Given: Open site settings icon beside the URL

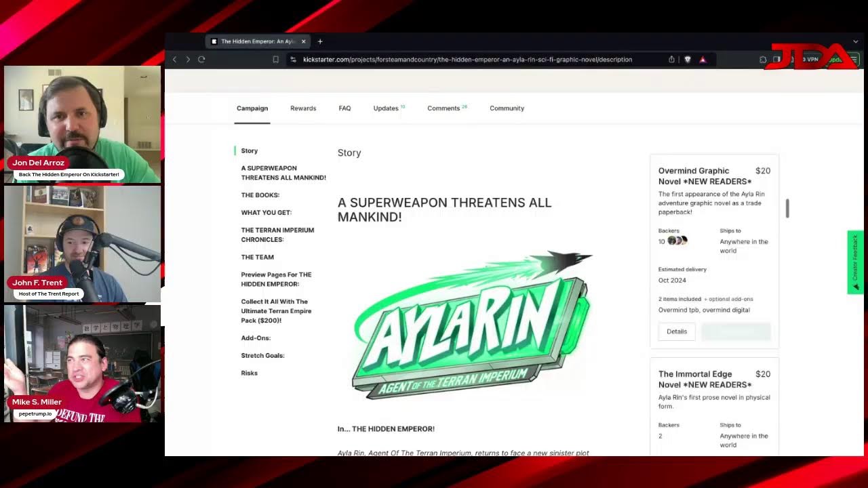Looking at the screenshot, I should 293,60.
